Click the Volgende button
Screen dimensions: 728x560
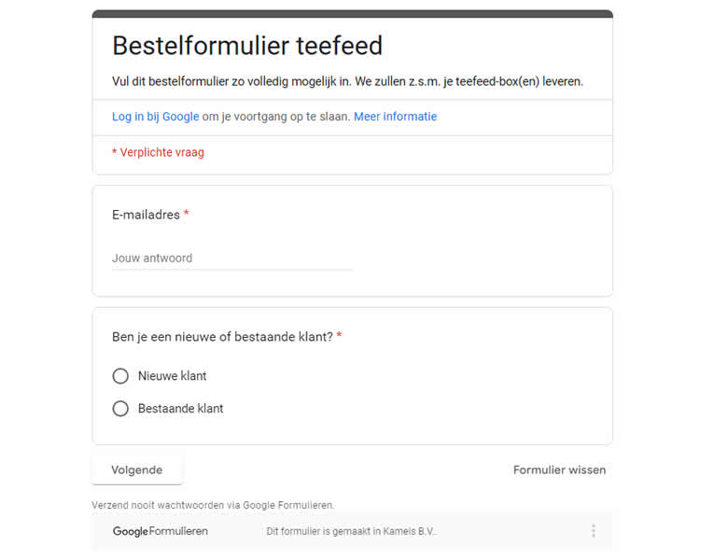(x=137, y=469)
